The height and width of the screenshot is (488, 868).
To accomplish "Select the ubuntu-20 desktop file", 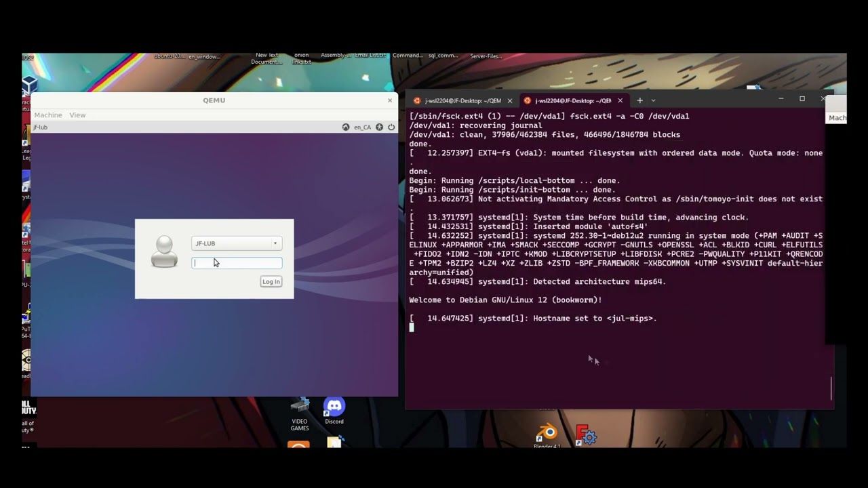I will [169, 56].
